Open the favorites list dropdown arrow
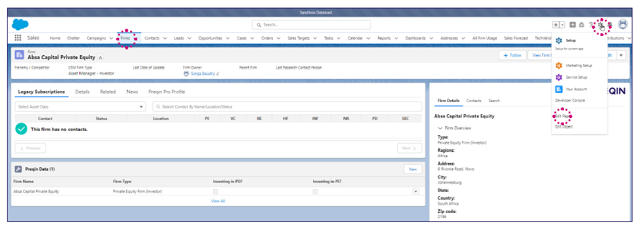644x236 pixels. click(x=562, y=25)
